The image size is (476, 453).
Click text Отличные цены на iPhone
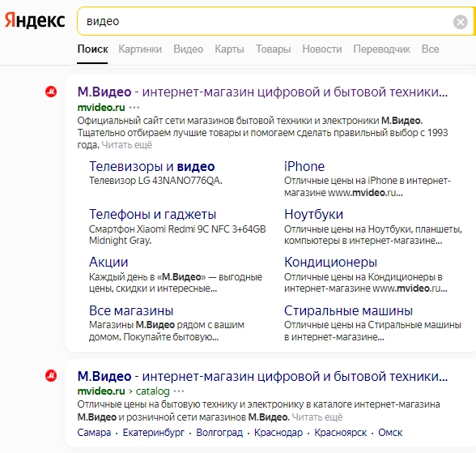(x=340, y=181)
